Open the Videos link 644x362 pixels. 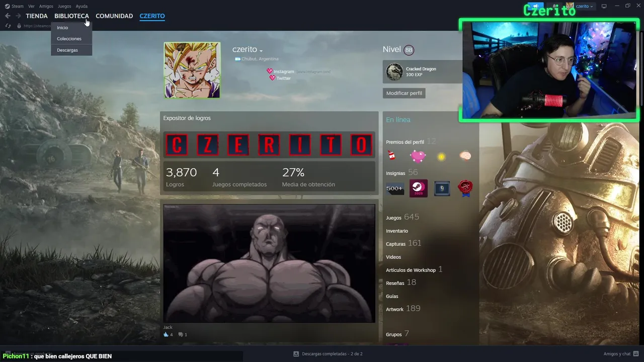coord(393,257)
